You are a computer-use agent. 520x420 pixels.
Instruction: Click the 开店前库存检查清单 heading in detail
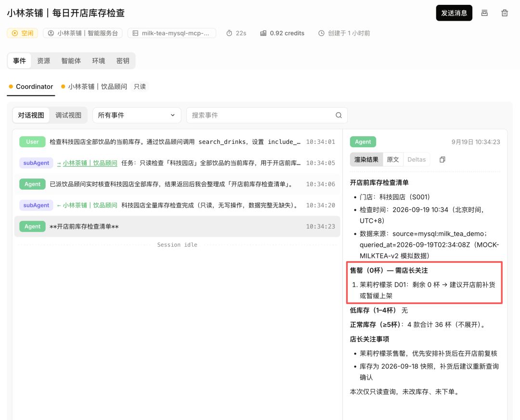[x=379, y=182]
